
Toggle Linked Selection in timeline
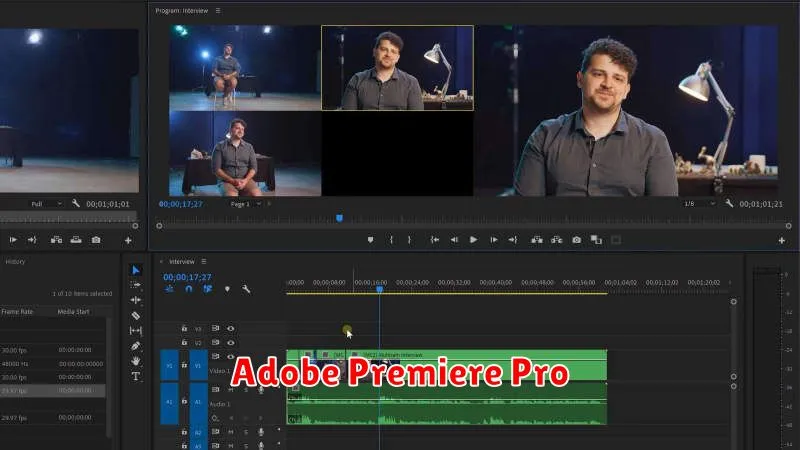207,289
